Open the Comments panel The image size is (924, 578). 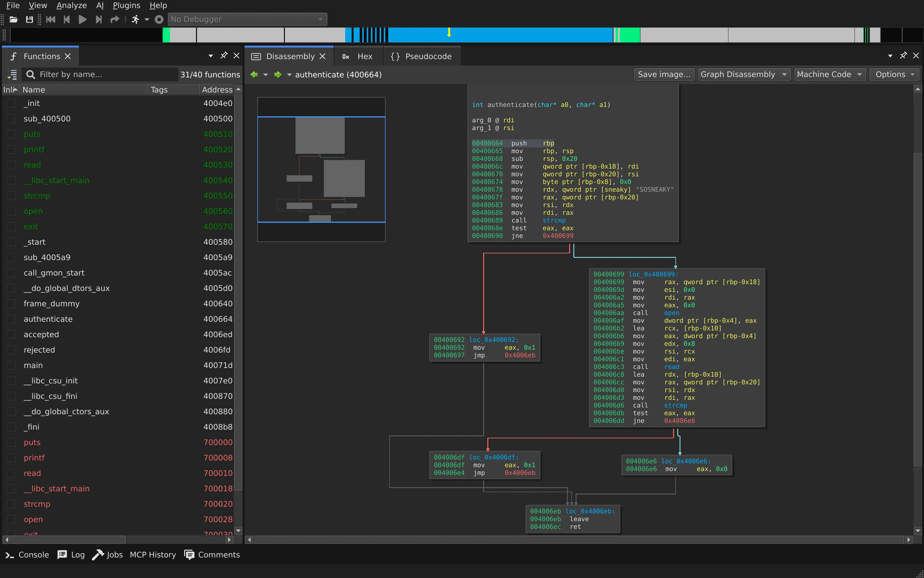[212, 555]
